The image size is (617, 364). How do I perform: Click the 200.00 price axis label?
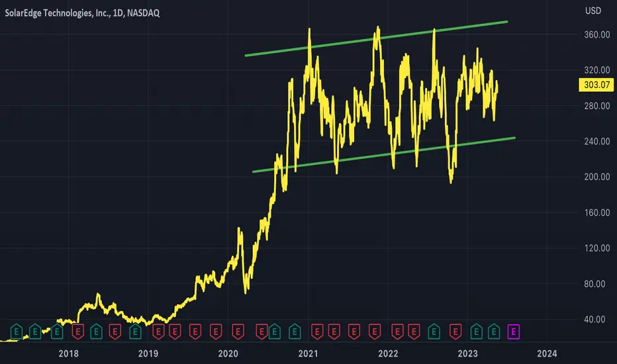(597, 177)
